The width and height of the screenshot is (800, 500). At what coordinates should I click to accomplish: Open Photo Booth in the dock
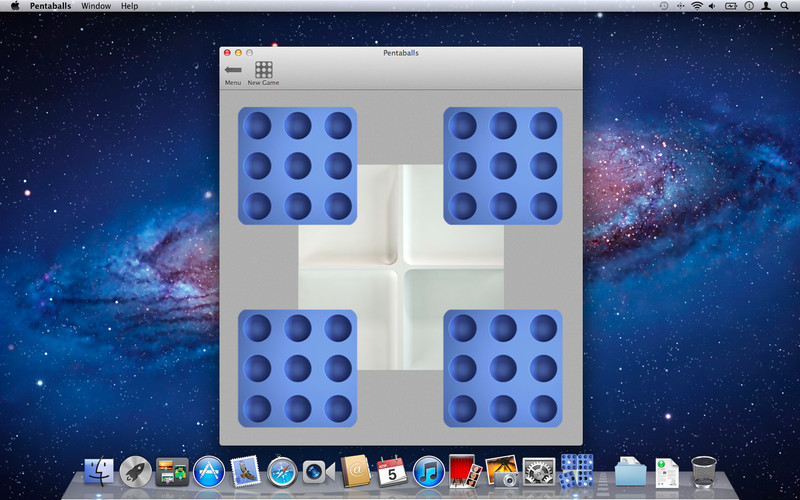click(465, 471)
